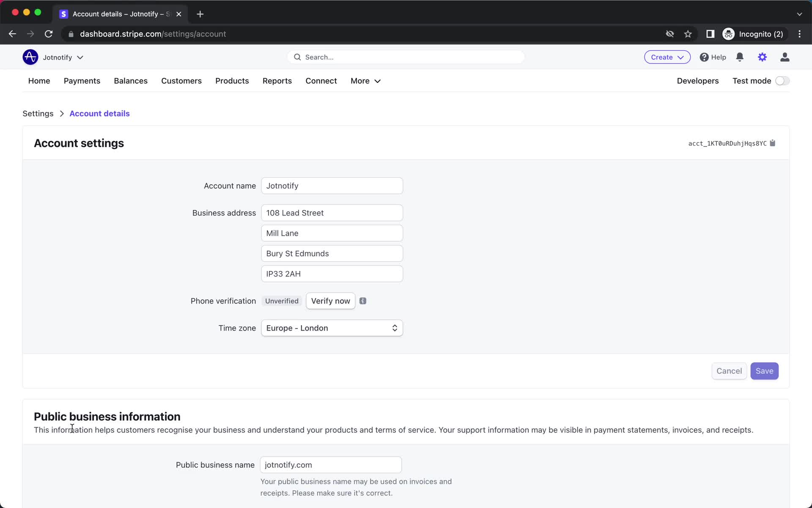Open Products section

pyautogui.click(x=232, y=81)
